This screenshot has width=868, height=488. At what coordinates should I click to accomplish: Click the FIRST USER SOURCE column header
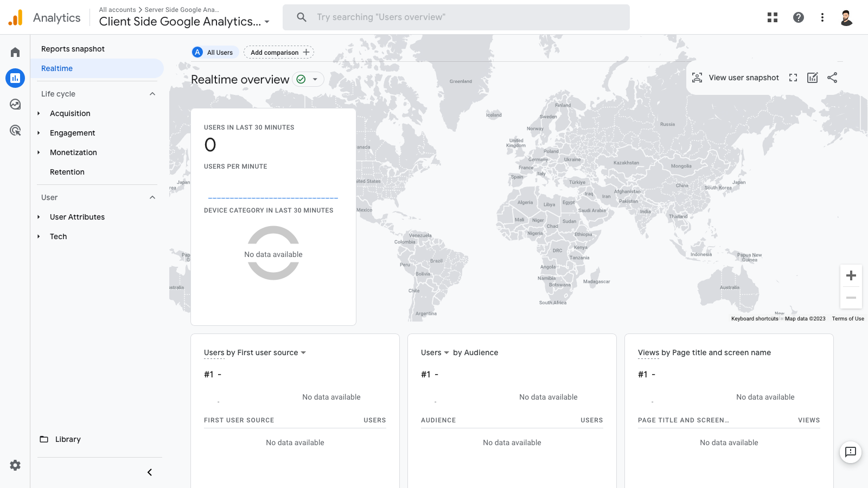point(239,420)
